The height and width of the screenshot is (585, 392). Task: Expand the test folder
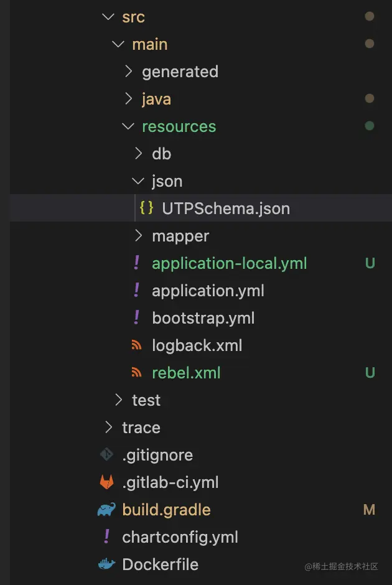pos(146,400)
